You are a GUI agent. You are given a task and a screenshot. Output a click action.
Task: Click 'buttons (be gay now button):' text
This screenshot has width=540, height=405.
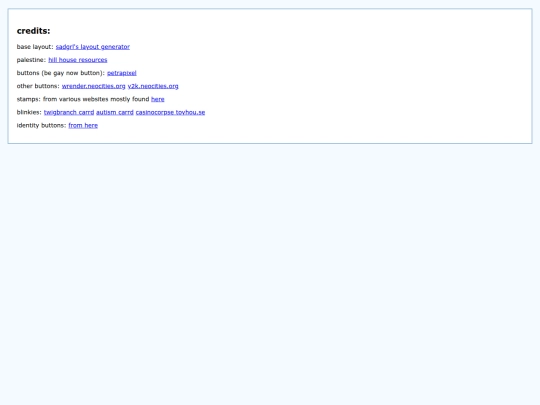click(61, 73)
